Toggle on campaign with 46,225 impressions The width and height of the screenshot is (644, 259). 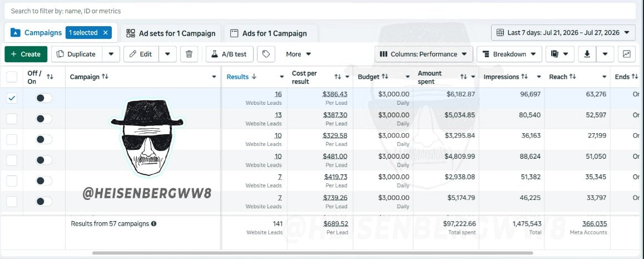click(44, 202)
